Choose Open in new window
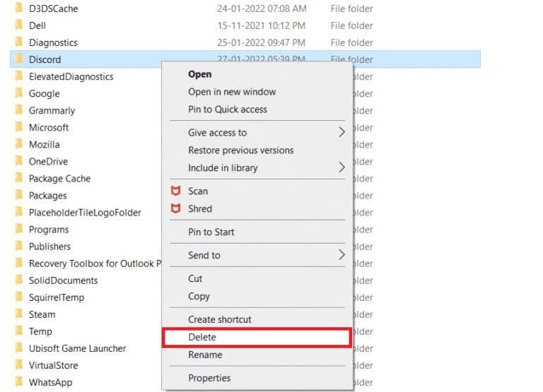The height and width of the screenshot is (392, 543). coord(257,92)
